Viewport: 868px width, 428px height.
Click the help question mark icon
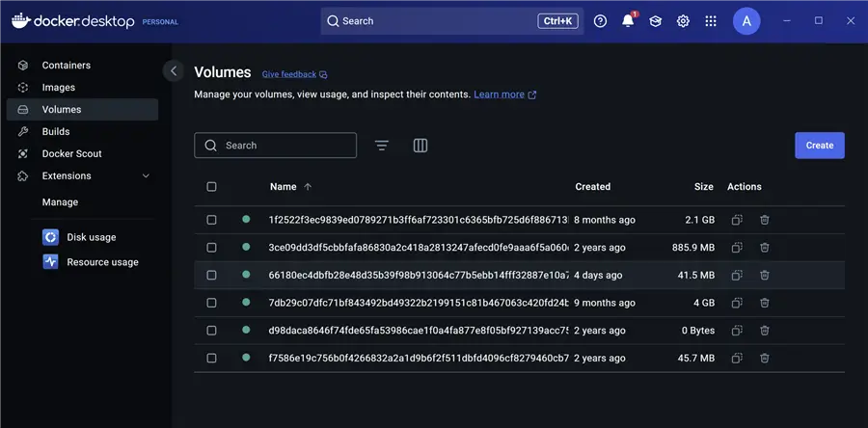[x=600, y=21]
